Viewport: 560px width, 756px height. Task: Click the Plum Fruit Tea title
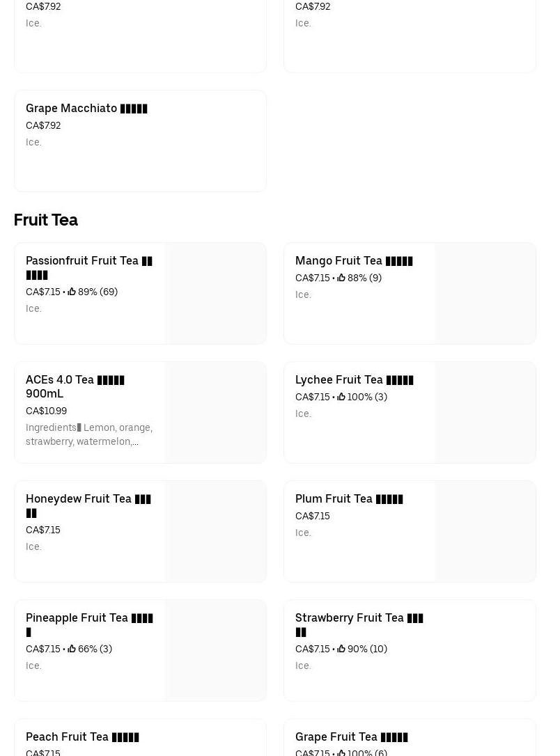349,498
